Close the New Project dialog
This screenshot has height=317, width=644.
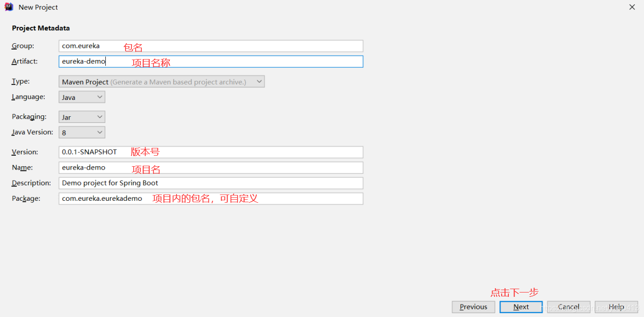point(632,7)
